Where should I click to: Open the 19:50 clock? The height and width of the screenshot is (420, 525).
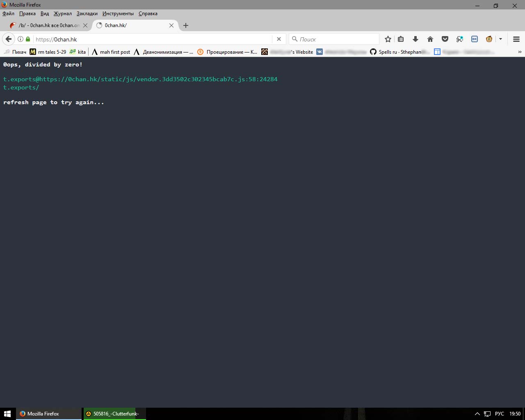[515, 414]
